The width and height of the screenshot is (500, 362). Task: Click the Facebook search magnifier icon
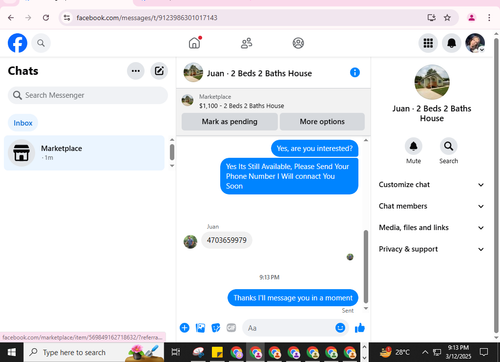click(x=41, y=43)
